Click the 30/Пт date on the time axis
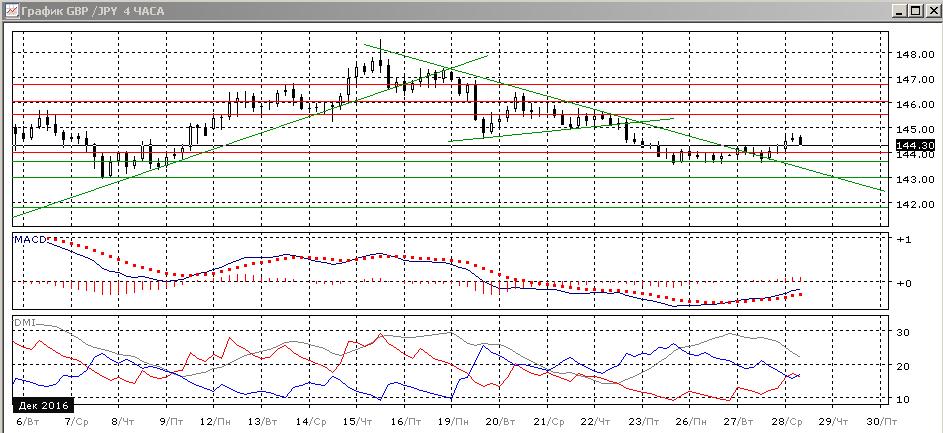The height and width of the screenshot is (433, 943). coord(883,422)
